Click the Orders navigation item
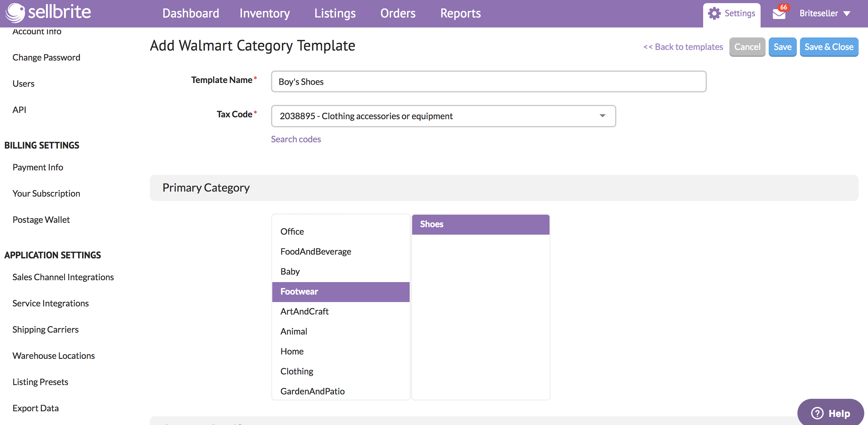Image resolution: width=868 pixels, height=425 pixels. 397,14
